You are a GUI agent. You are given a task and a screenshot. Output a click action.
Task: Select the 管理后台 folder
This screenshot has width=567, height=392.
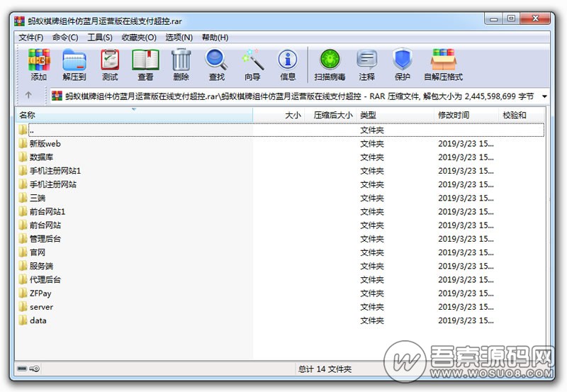[281, 239]
